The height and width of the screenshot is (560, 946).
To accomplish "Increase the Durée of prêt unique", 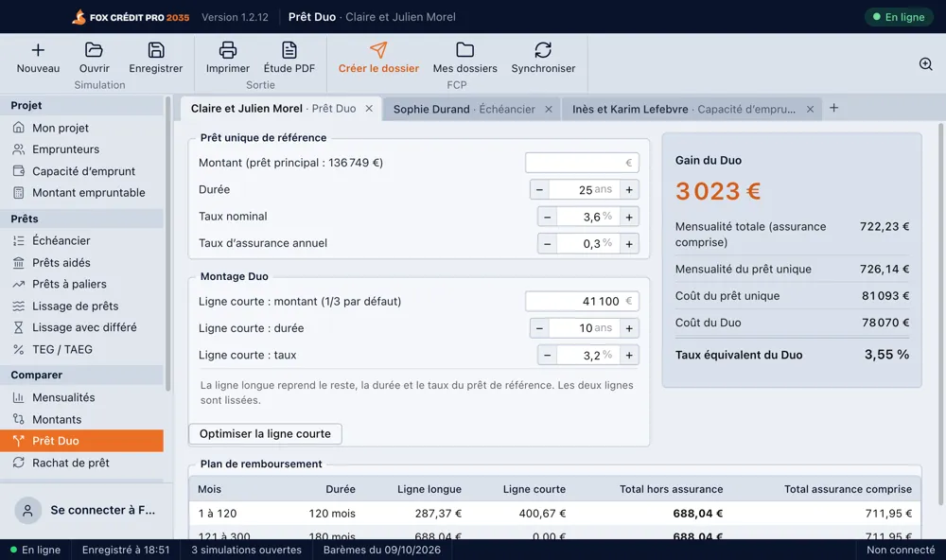I will coord(629,189).
